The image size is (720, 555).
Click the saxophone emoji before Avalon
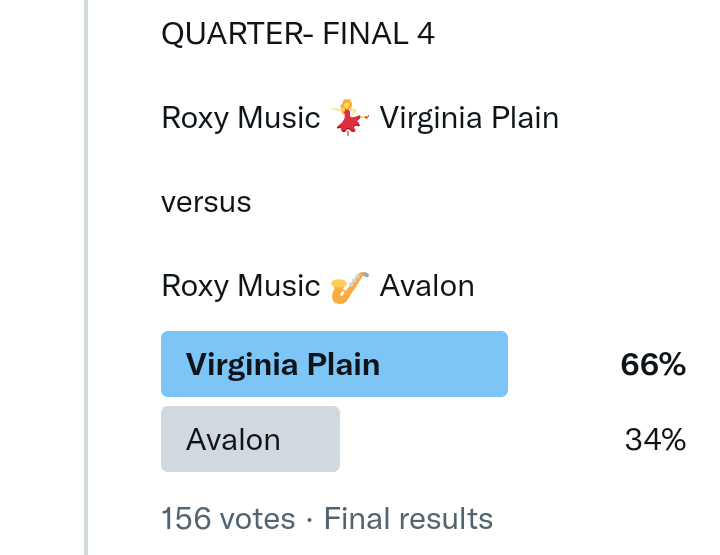(x=349, y=287)
